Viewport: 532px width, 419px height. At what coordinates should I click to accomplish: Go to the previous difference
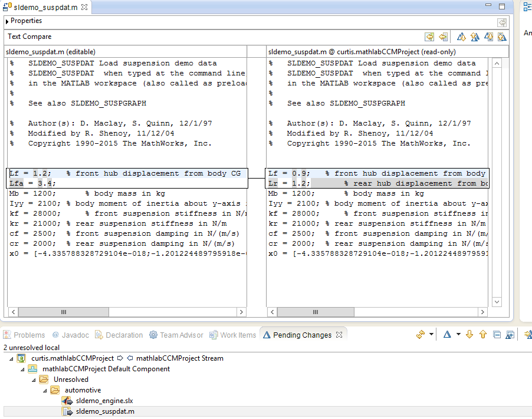tap(475, 37)
